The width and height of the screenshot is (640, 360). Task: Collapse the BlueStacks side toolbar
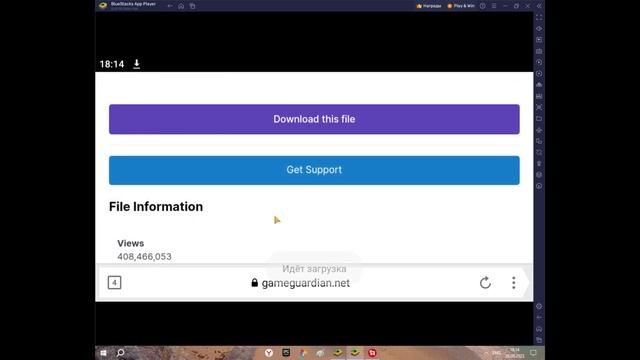pyautogui.click(x=539, y=6)
